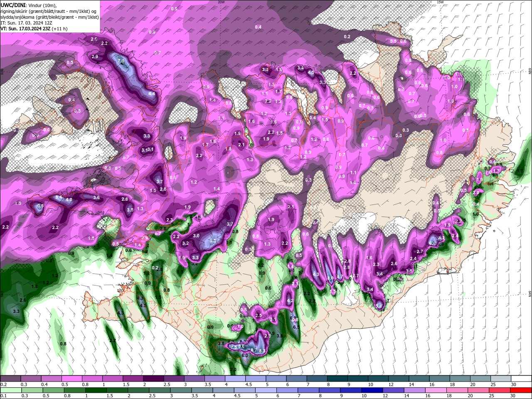Click the 20W longitude label
The width and height of the screenshot is (532, 399).
pyautogui.click(x=221, y=2)
